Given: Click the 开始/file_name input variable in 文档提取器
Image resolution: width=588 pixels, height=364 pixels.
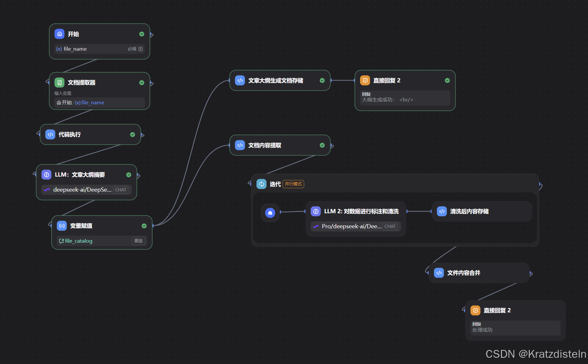Looking at the screenshot, I should click(x=99, y=103).
